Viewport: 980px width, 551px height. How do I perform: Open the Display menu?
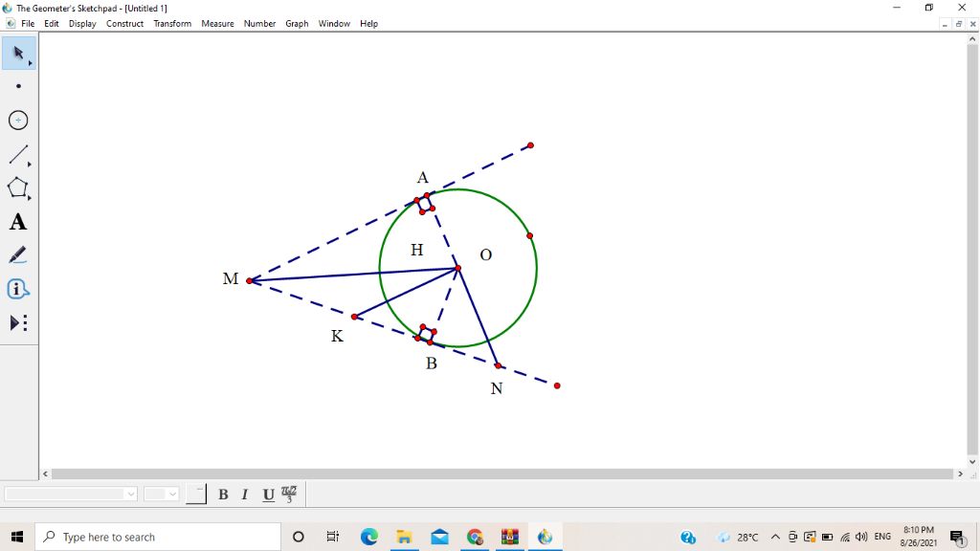click(x=82, y=24)
